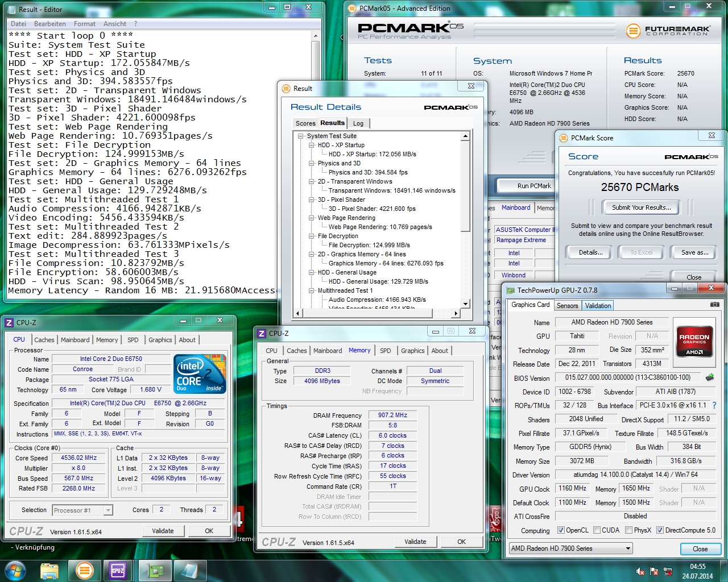The image size is (728, 582).
Task: Click the GPU-Z screenshot camera icon
Action: 715,305
